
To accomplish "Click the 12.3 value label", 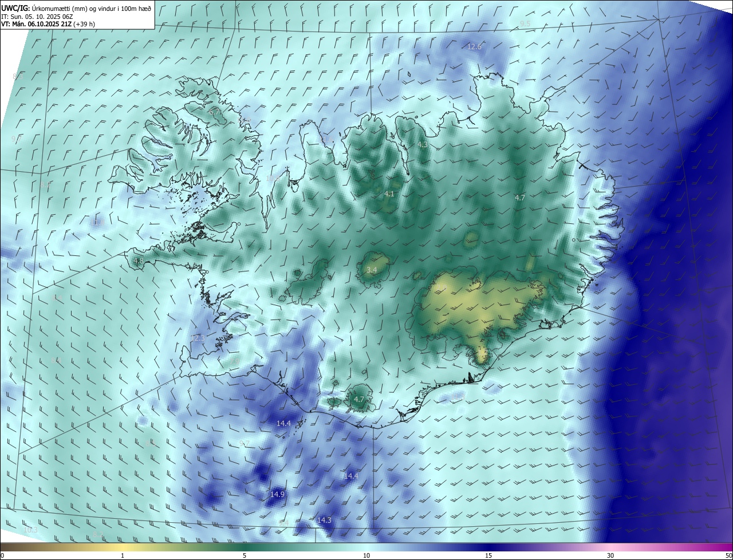I will pos(198,338).
